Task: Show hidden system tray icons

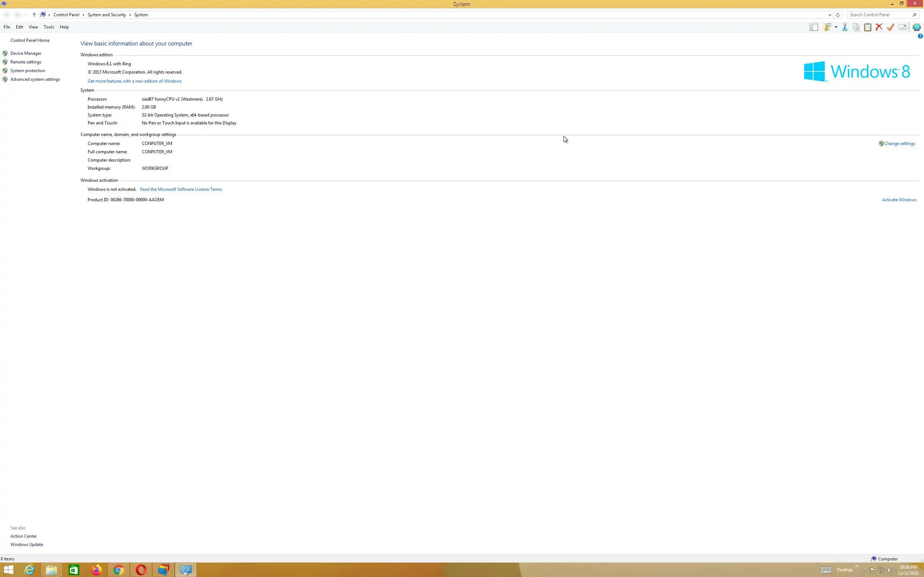Action: click(x=864, y=570)
